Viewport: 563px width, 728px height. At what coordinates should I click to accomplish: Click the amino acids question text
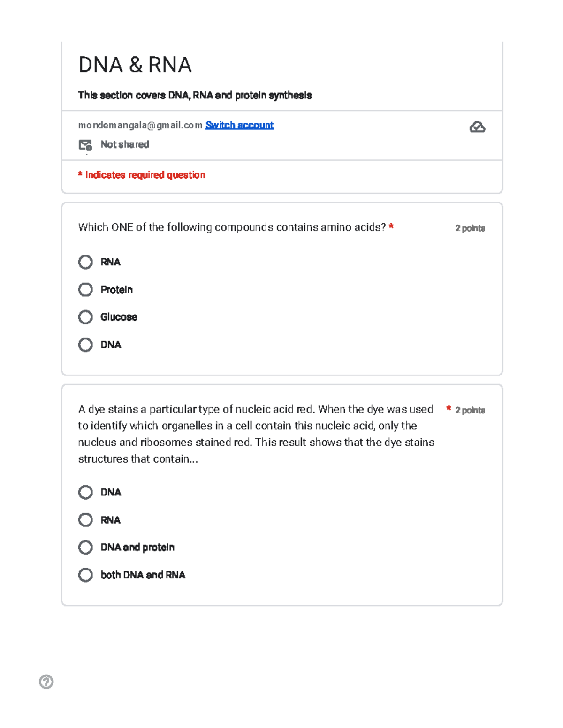point(232,227)
